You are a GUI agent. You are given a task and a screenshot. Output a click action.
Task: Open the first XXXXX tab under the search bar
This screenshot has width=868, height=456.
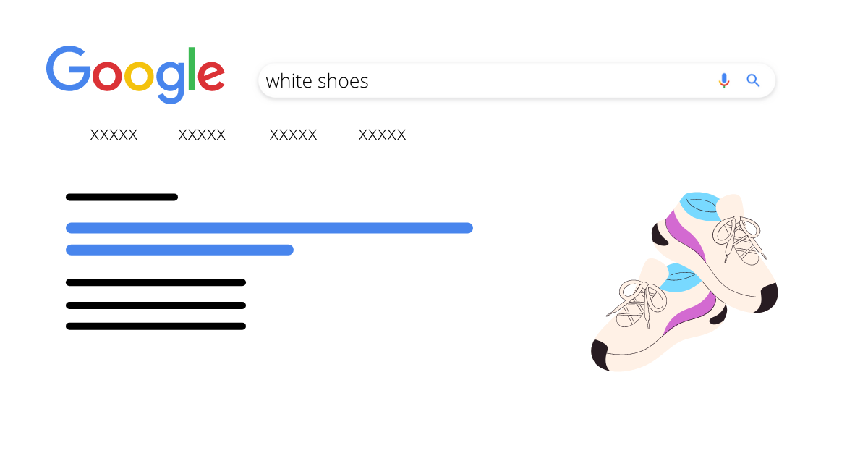[114, 135]
